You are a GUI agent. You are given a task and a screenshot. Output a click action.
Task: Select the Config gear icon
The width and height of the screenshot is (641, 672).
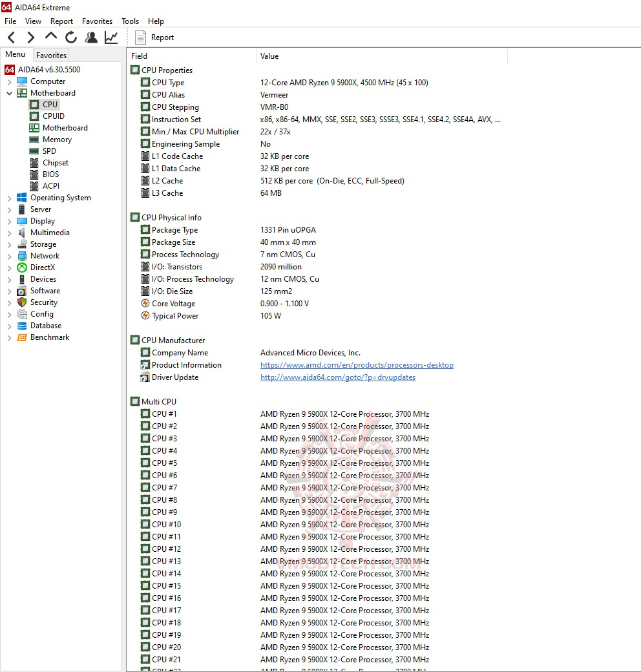coord(22,314)
